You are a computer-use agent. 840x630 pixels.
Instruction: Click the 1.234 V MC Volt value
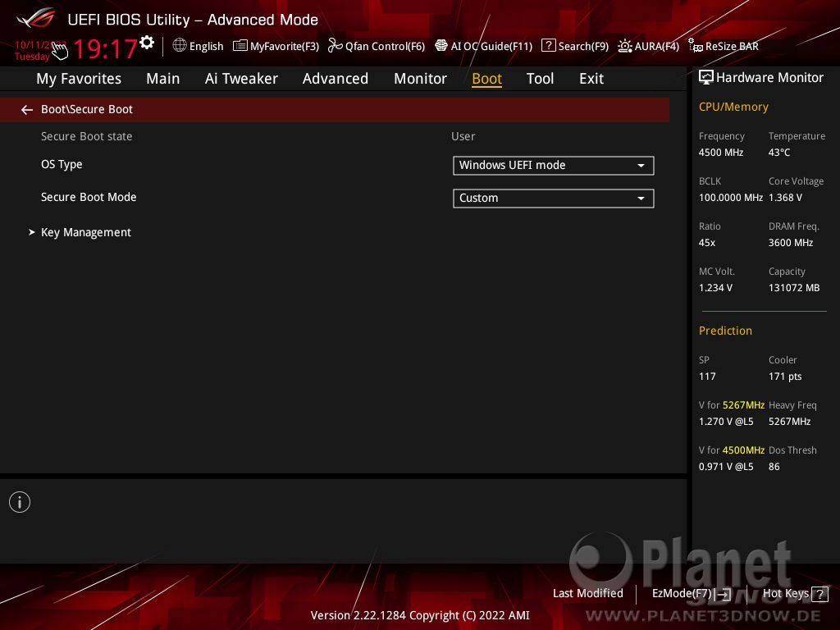[715, 288]
